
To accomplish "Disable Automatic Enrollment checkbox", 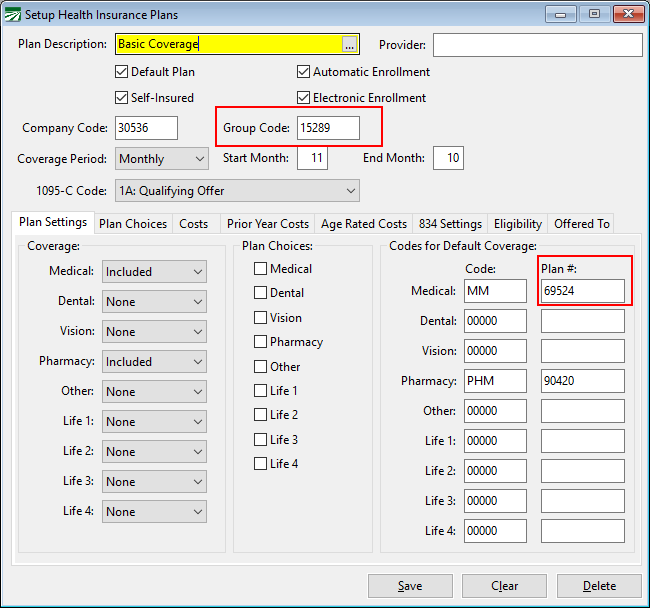I will (304, 72).
